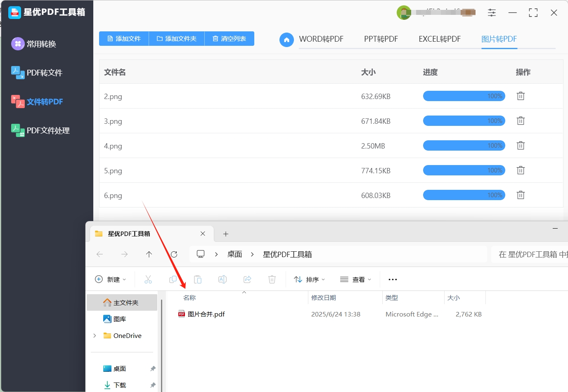Screen dimensions: 568x392
Task: Close the 星优PDF工具箱 Explorer tab
Action: coord(203,234)
